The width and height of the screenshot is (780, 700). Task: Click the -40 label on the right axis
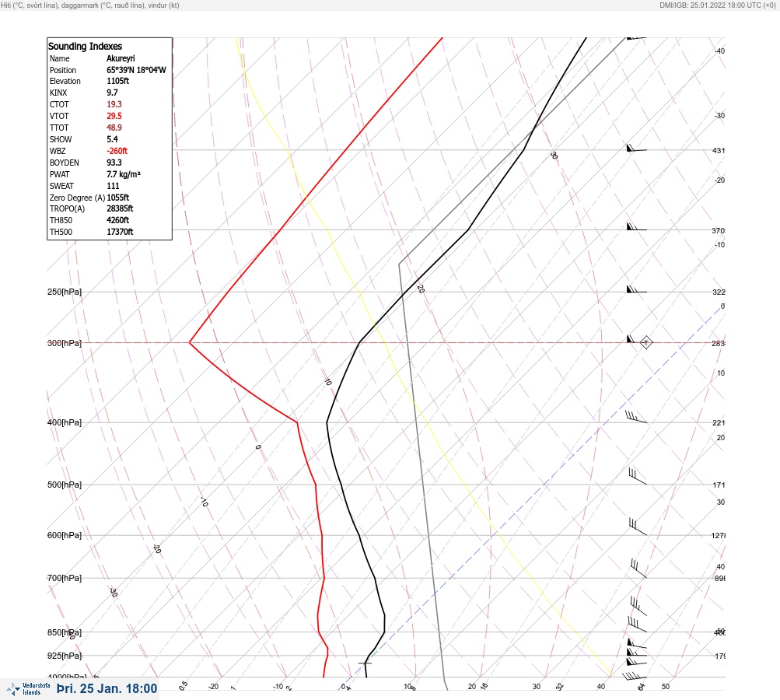point(719,51)
